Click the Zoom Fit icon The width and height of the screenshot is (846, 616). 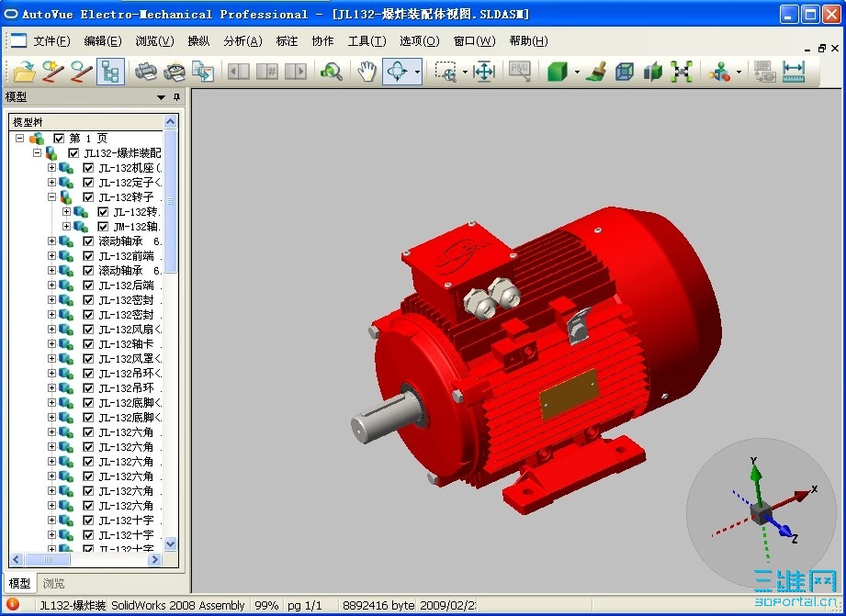[x=484, y=72]
